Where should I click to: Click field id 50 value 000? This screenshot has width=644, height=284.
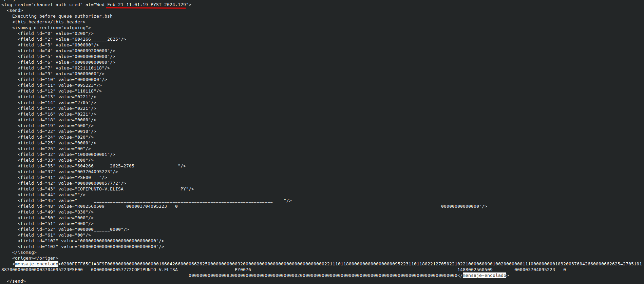[56, 218]
